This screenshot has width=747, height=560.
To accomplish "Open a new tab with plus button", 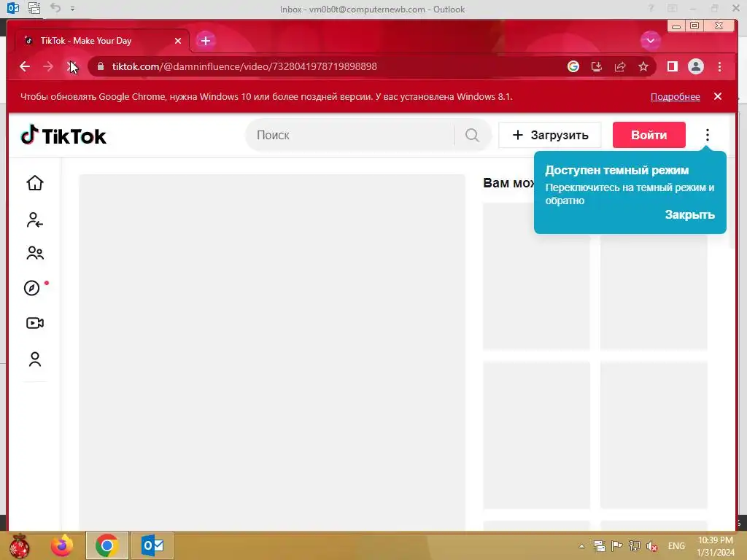I will tap(205, 41).
